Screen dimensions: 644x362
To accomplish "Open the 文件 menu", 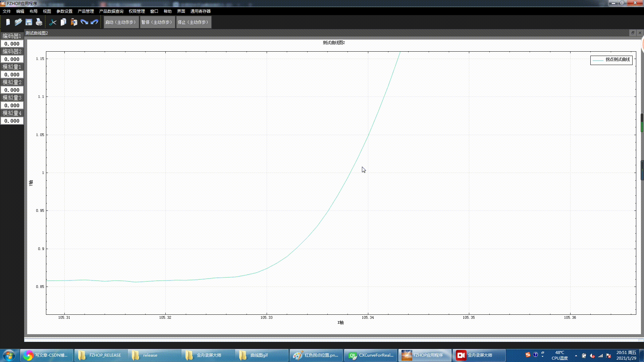I will [x=7, y=11].
